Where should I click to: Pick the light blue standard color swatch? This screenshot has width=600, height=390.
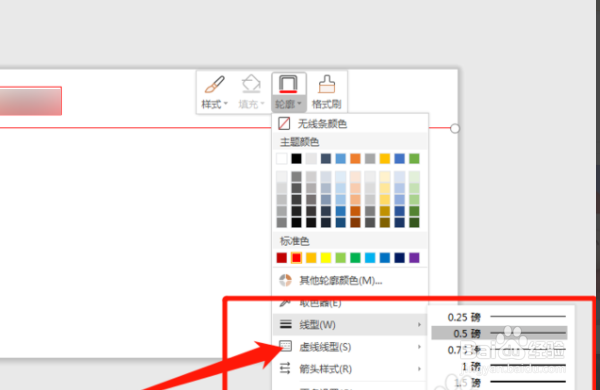(x=370, y=258)
